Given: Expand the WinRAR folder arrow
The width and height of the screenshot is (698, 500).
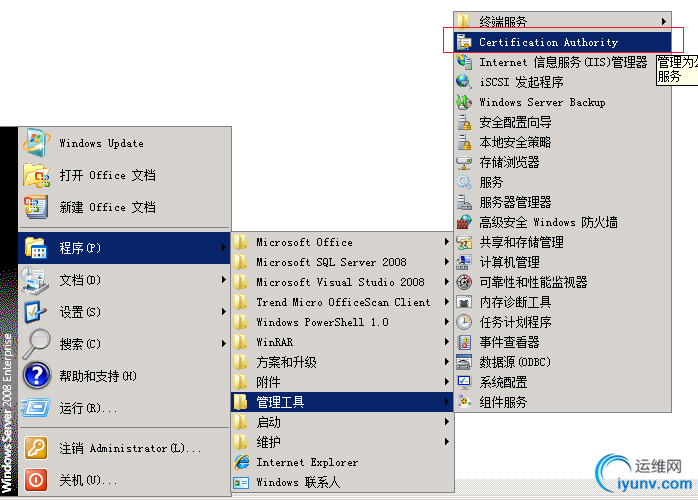Looking at the screenshot, I should click(446, 342).
